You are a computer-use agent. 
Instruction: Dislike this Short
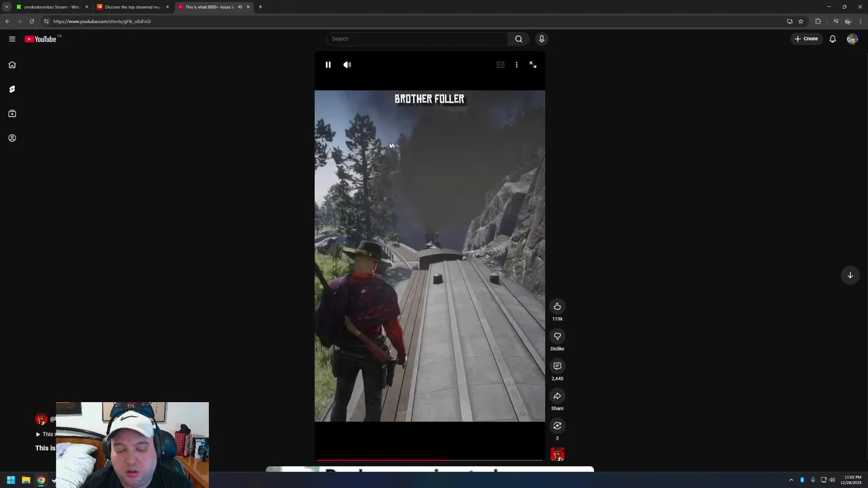557,336
